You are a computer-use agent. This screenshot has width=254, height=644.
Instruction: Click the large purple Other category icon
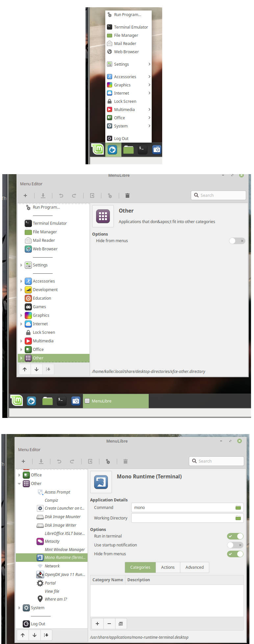pos(103,216)
